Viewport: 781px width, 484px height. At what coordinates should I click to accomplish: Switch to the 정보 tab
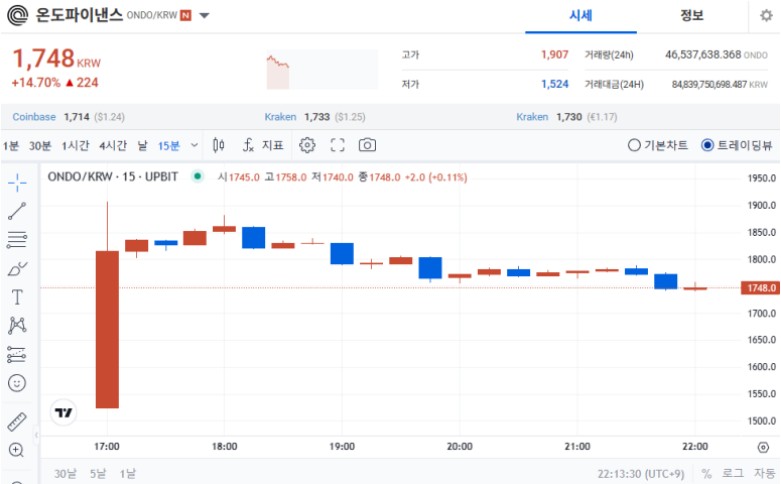pyautogui.click(x=692, y=16)
